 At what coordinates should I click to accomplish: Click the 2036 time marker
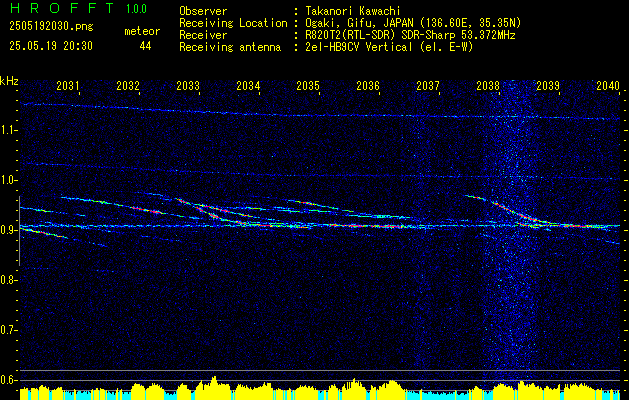[x=368, y=85]
